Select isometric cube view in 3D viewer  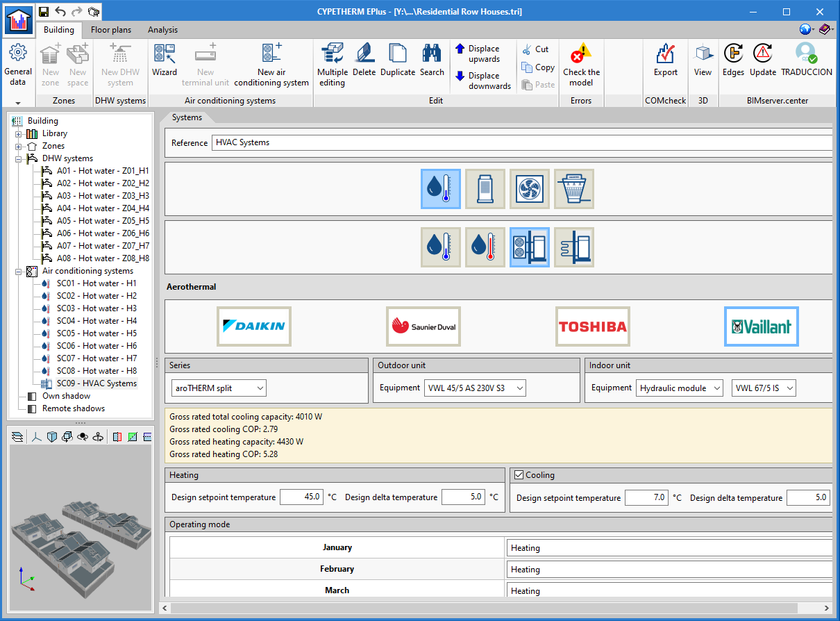[52, 436]
